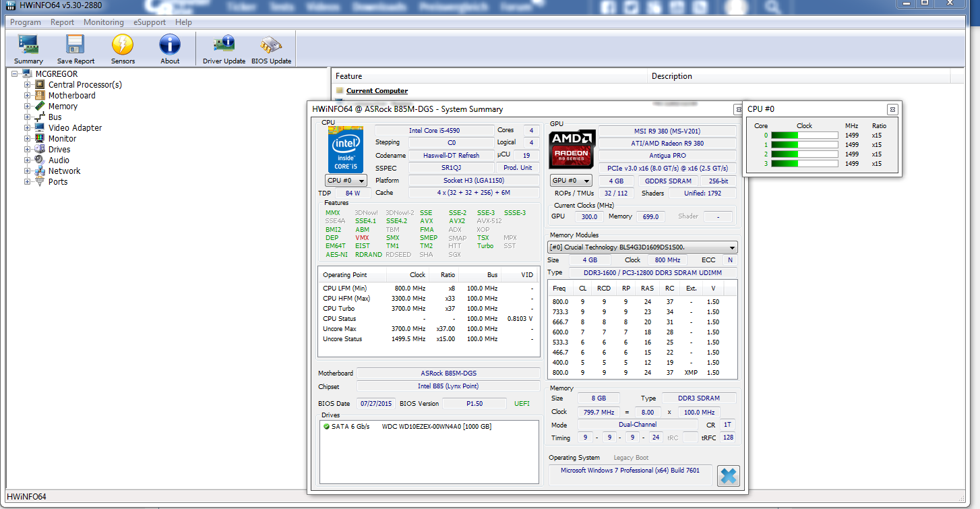Screen dimensions: 980x509
Task: Select the Ports tree icon
Action: click(40, 182)
